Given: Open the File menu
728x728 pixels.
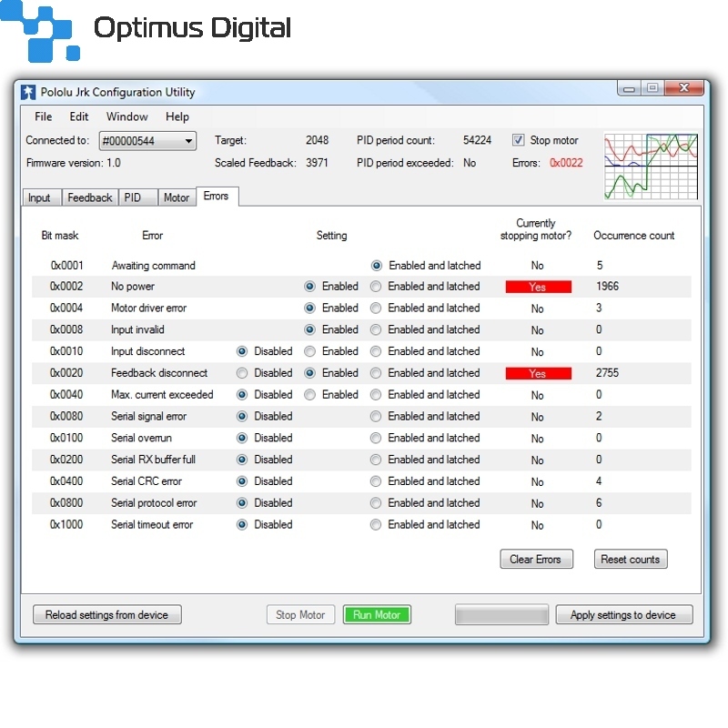Looking at the screenshot, I should [x=43, y=116].
